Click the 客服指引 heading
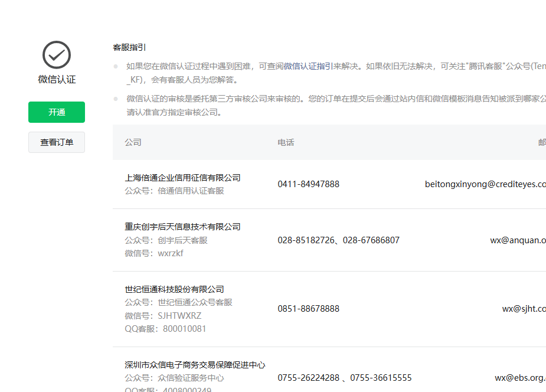 [129, 47]
